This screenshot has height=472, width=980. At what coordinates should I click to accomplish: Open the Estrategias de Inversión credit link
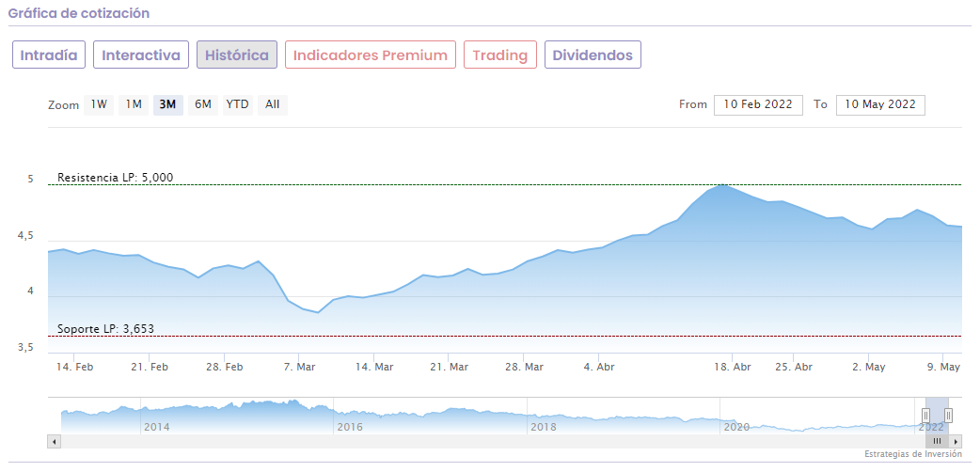click(x=913, y=454)
